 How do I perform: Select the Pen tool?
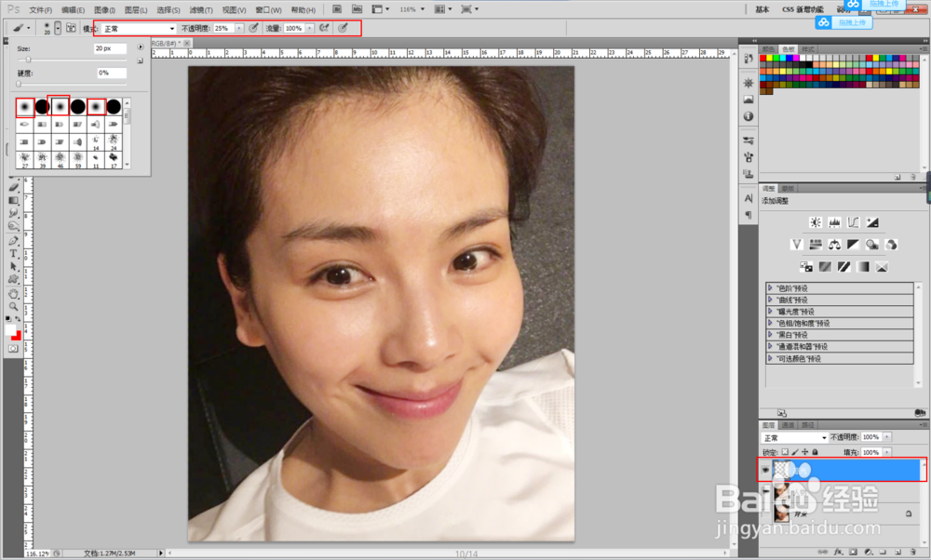point(13,240)
